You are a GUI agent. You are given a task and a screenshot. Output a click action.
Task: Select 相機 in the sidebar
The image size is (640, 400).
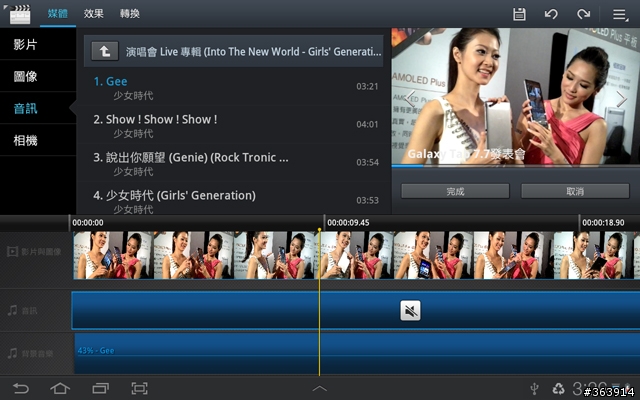(x=38, y=140)
